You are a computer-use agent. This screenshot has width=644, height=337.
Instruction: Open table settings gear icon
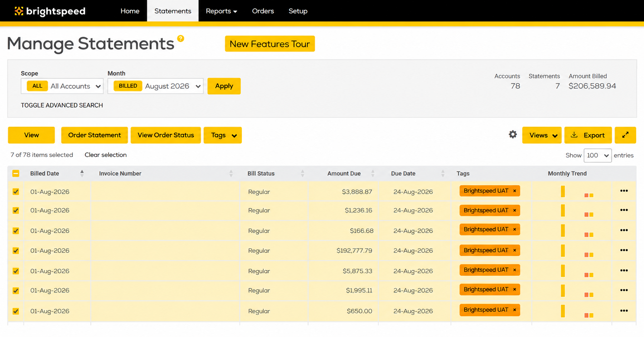coord(513,135)
